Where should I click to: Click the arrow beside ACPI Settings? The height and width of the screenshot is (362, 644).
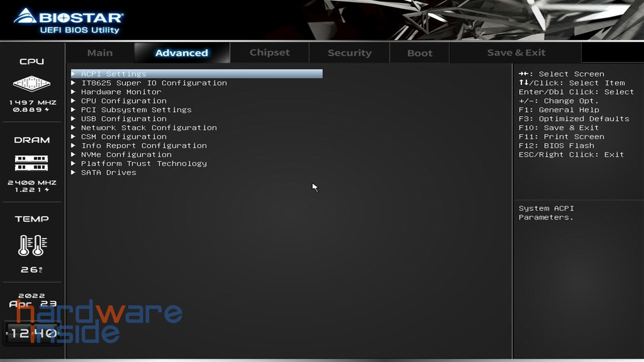click(73, 74)
